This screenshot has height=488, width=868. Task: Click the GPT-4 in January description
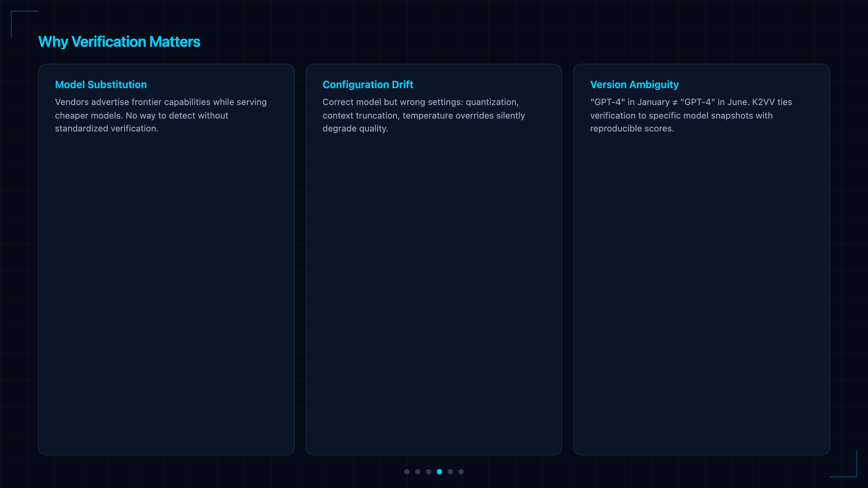point(691,115)
